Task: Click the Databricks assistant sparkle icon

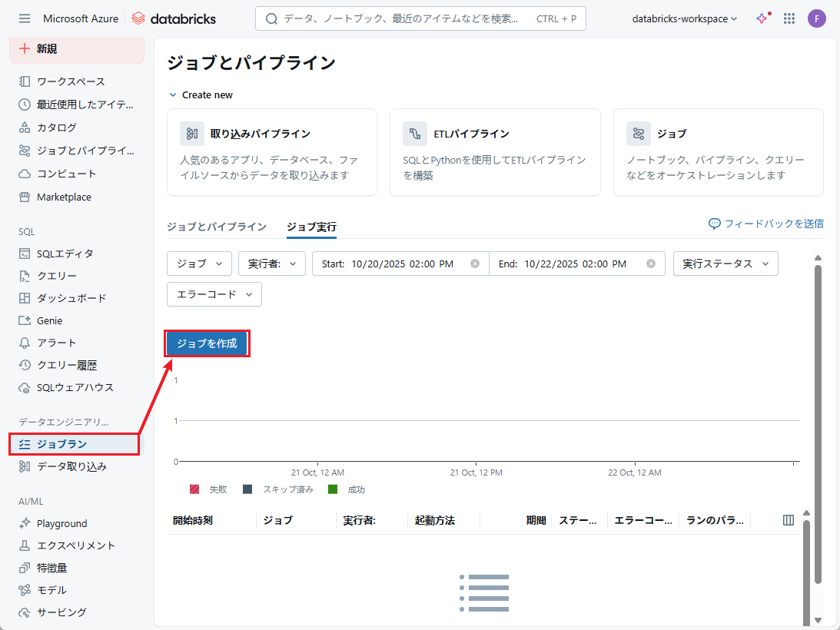Action: 762,18
